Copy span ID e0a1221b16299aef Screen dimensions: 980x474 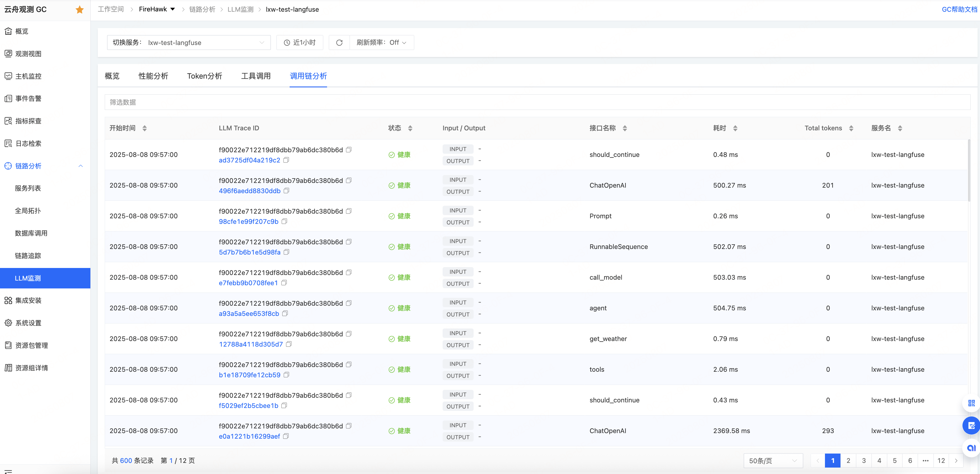[286, 436]
